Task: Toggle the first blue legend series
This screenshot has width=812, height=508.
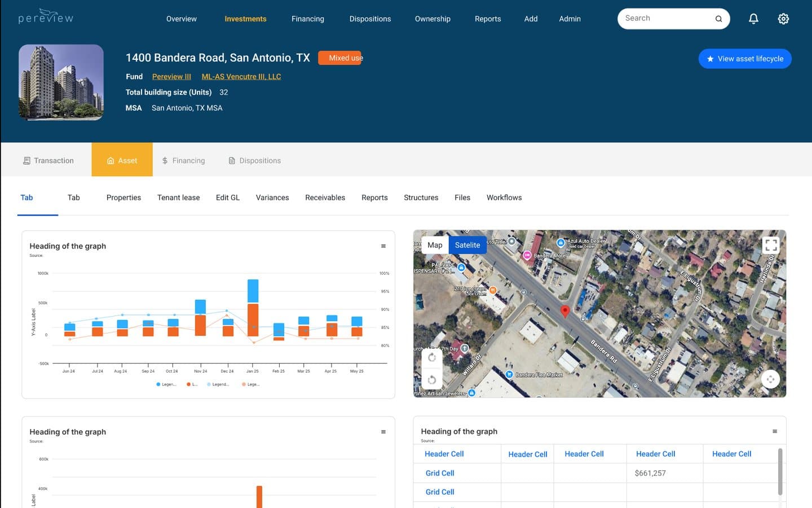Action: [x=166, y=384]
